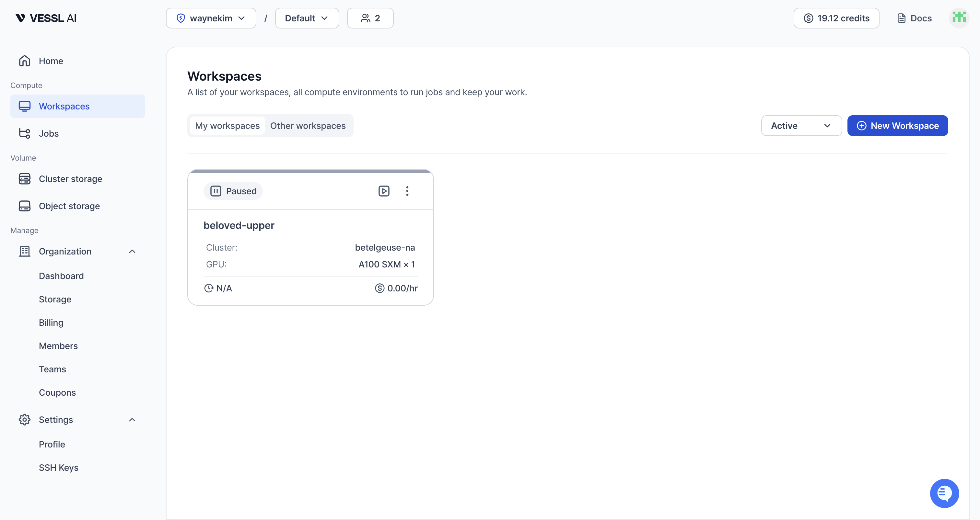
Task: Open Cluster storage from the sidebar icon
Action: click(x=25, y=179)
